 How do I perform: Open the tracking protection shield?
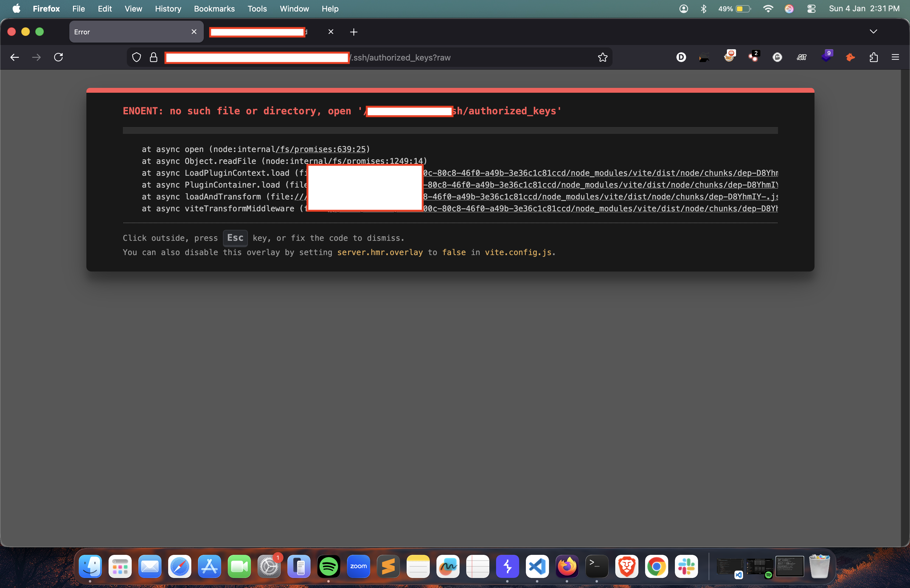tap(136, 57)
